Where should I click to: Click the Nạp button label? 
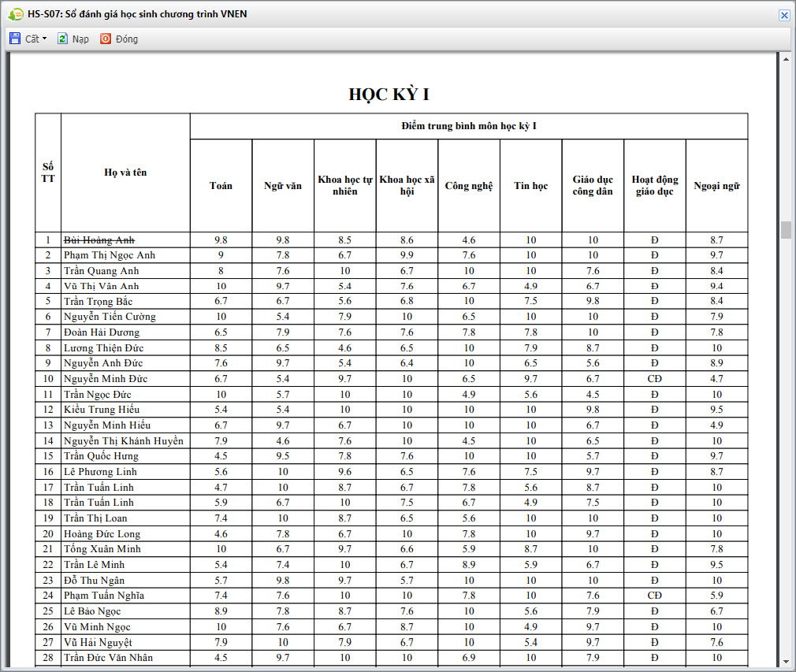point(80,39)
